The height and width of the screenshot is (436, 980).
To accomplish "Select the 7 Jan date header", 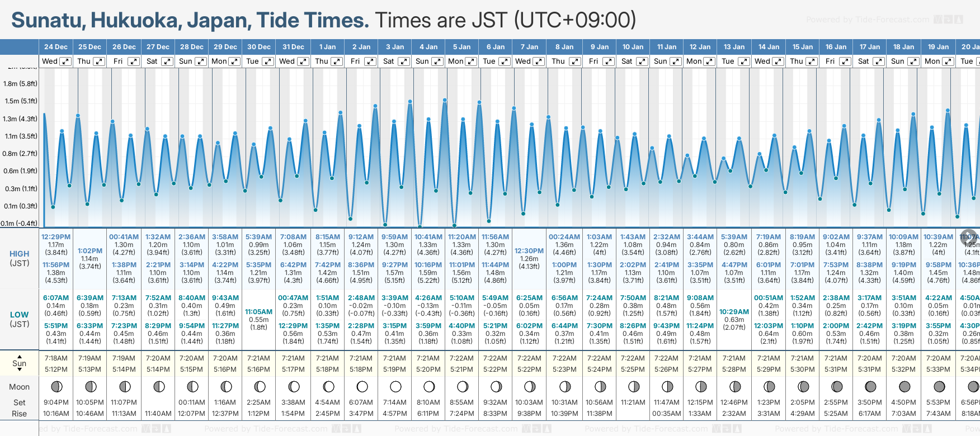I will pyautogui.click(x=530, y=47).
